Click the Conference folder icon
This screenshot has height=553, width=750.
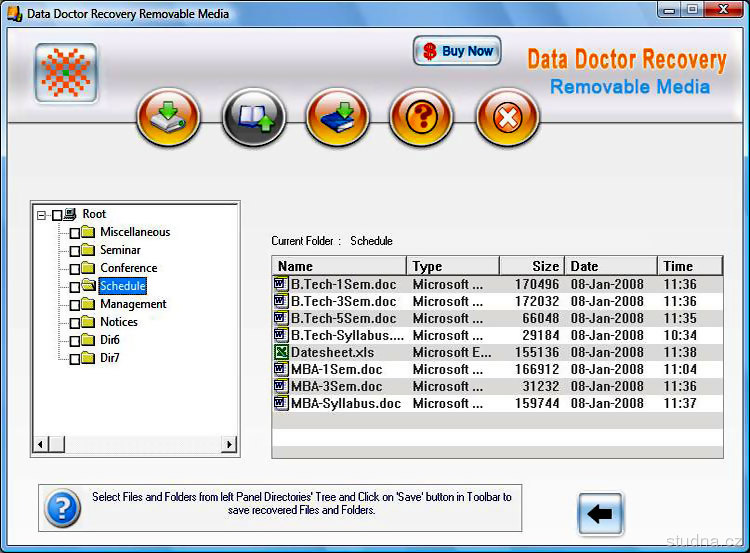88,268
